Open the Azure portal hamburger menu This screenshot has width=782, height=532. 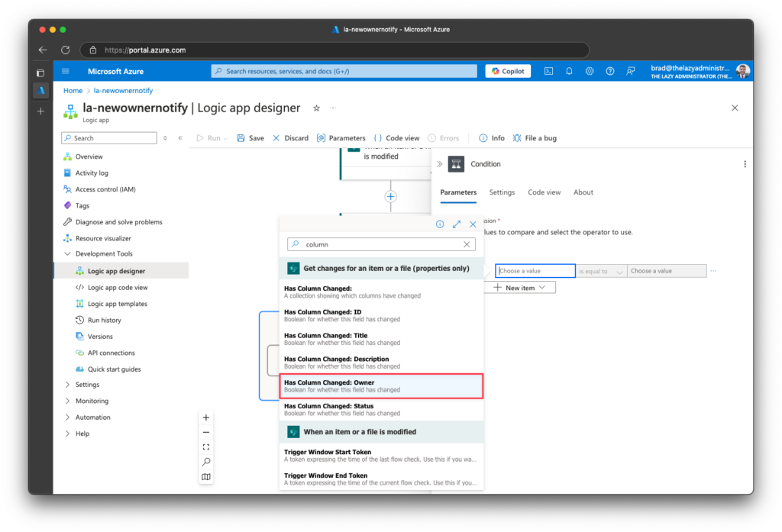point(66,71)
